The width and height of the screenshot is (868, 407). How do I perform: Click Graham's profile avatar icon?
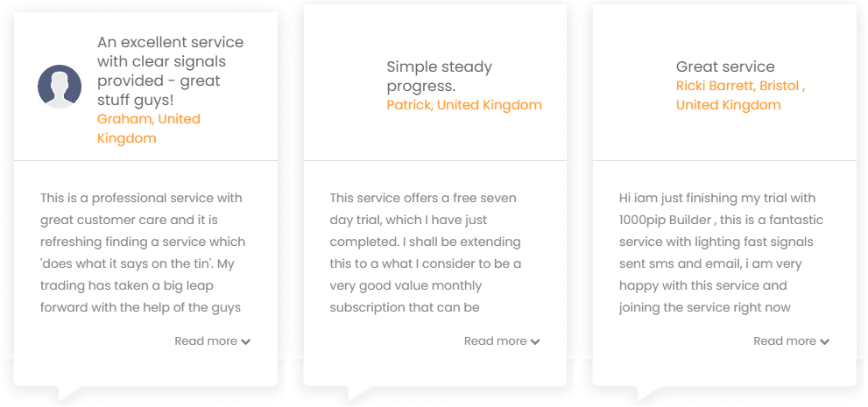pyautogui.click(x=60, y=87)
